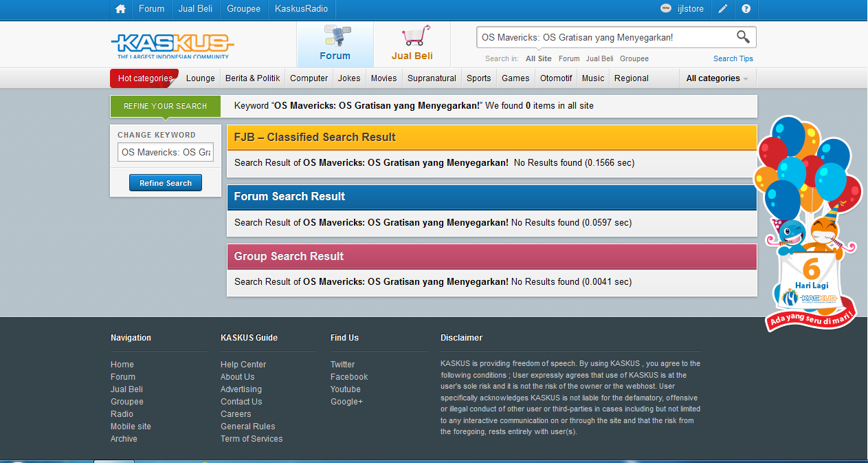Click the search magnifier icon
This screenshot has width=868, height=463.
tap(743, 36)
